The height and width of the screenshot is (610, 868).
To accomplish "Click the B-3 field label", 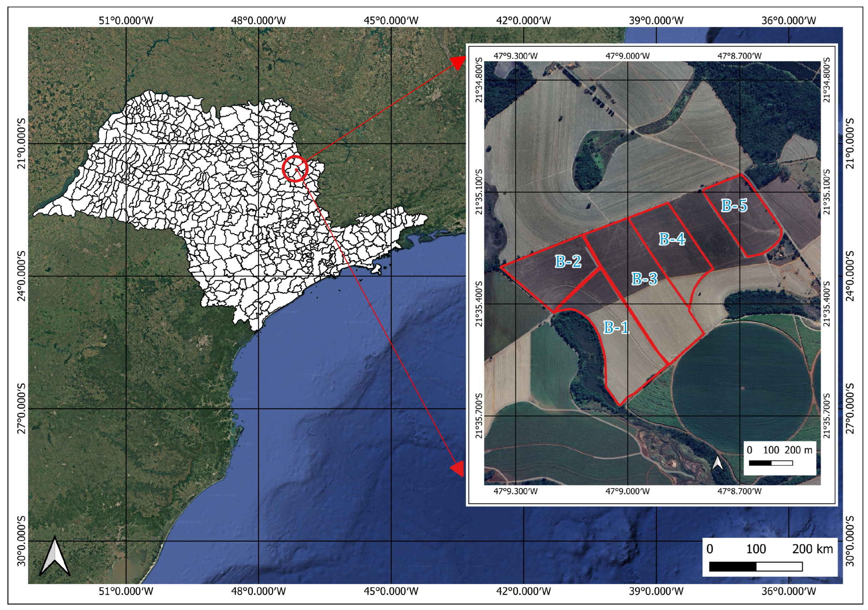I will [x=644, y=279].
